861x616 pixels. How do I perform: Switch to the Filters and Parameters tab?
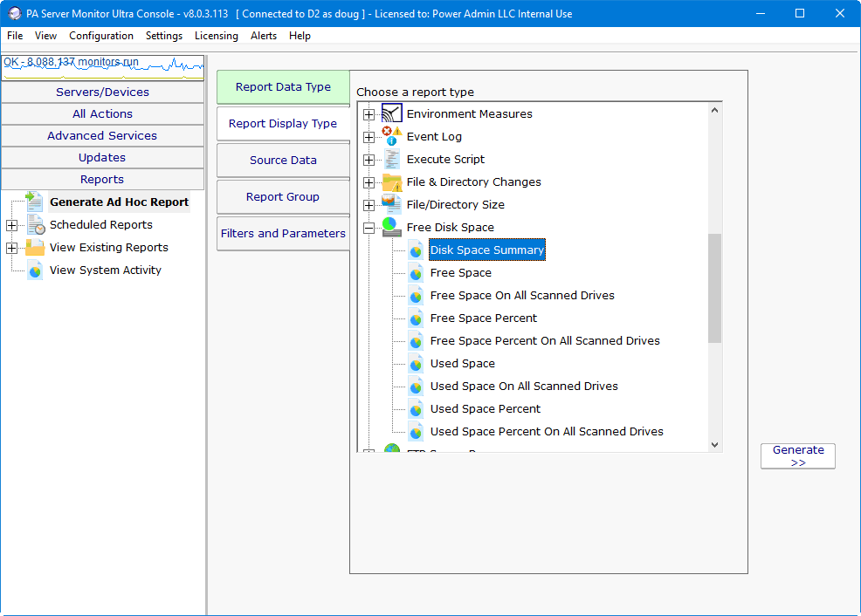283,234
